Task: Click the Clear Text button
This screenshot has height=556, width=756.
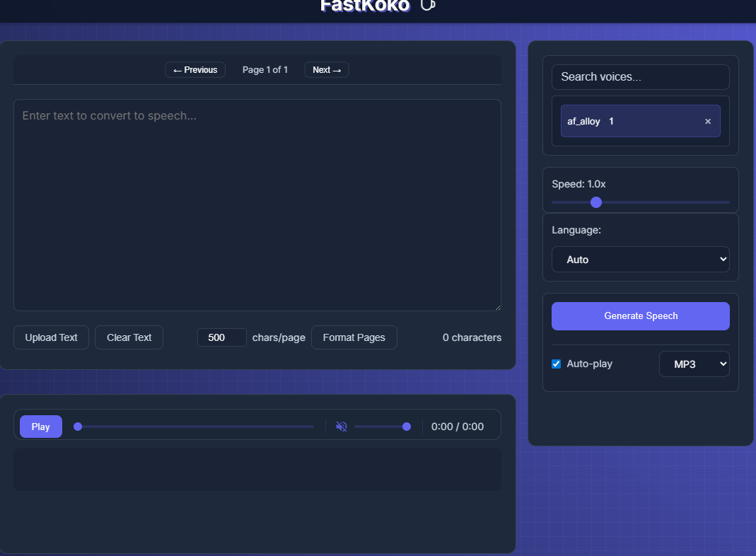Action: point(129,337)
